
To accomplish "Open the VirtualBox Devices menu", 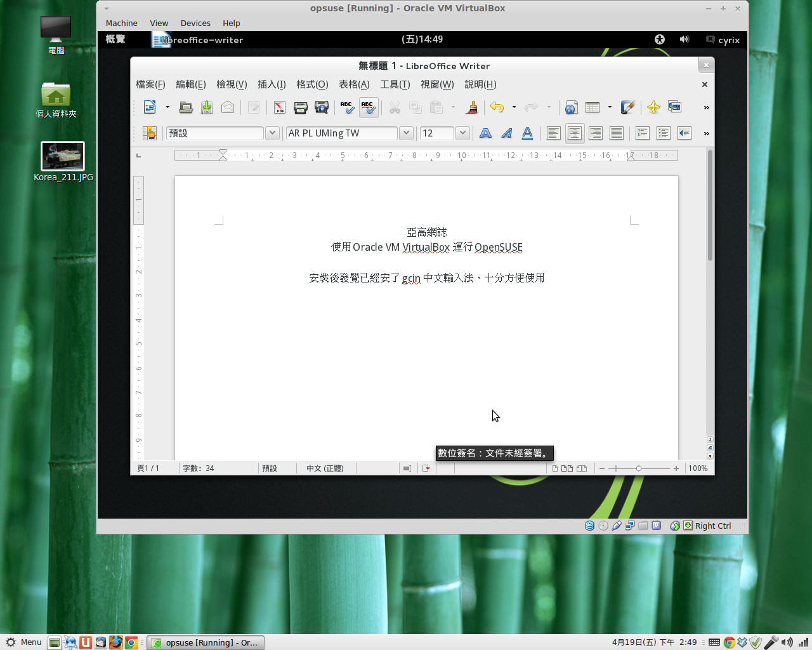I will click(195, 23).
